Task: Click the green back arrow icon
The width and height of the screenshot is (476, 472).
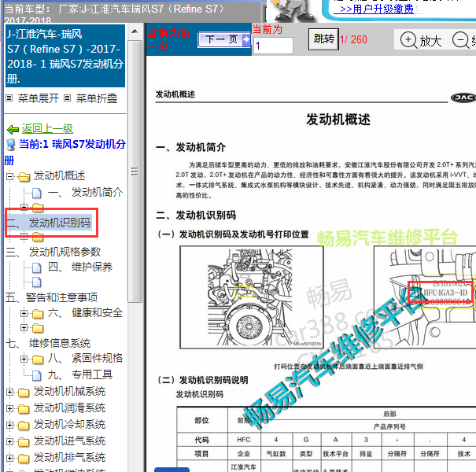Action: pos(13,130)
